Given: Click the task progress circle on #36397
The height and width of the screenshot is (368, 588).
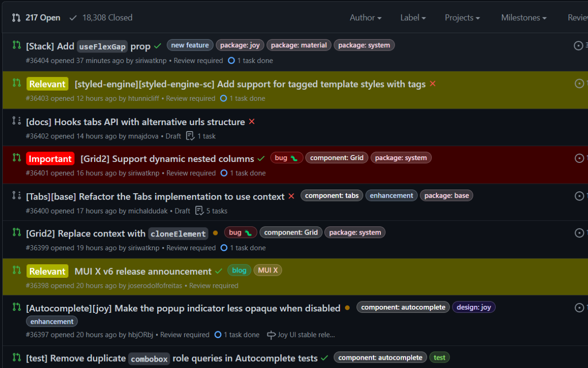Looking at the screenshot, I should pos(218,334).
